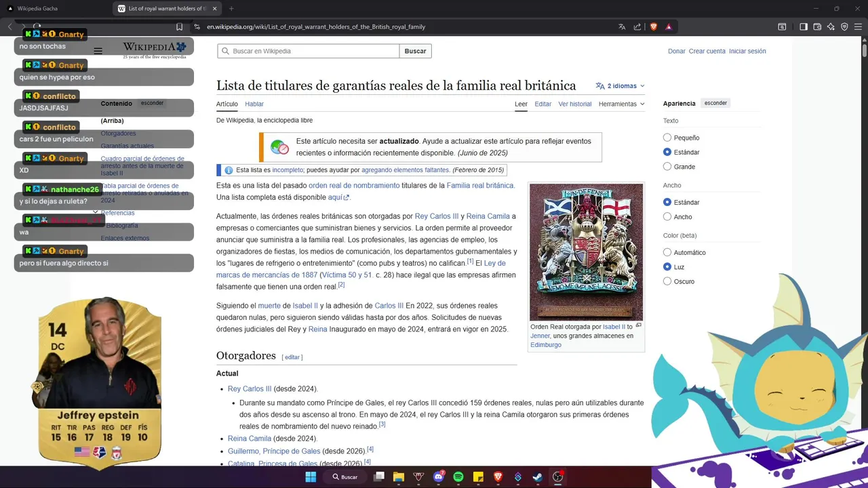Open the Windows Start button
Screen dimensions: 868x488
click(x=311, y=477)
